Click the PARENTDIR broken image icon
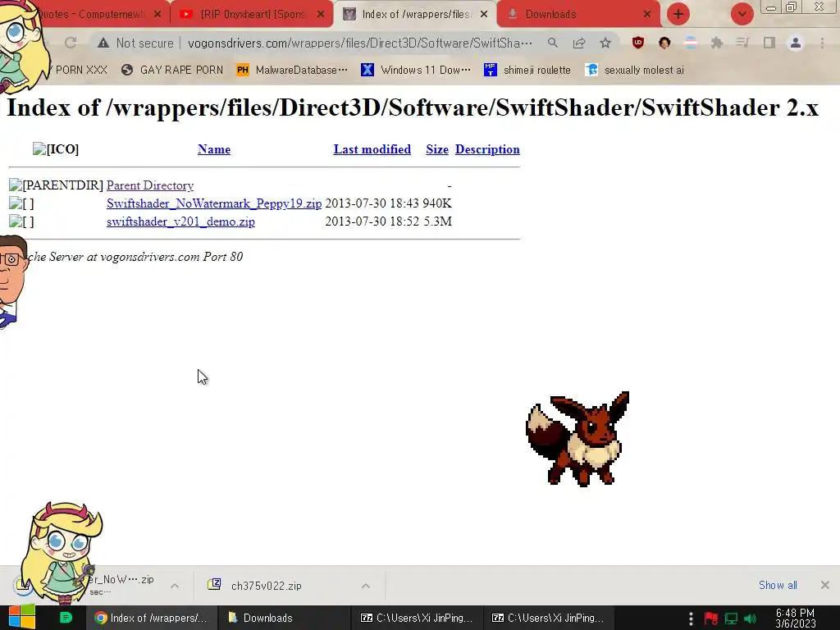 pyautogui.click(x=56, y=185)
